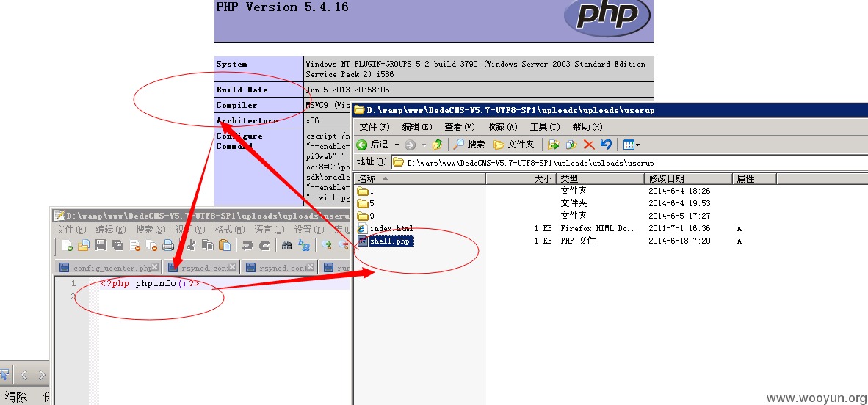Click the Undo icon in Notepad++ toolbar
This screenshot has height=405, width=868.
[247, 246]
